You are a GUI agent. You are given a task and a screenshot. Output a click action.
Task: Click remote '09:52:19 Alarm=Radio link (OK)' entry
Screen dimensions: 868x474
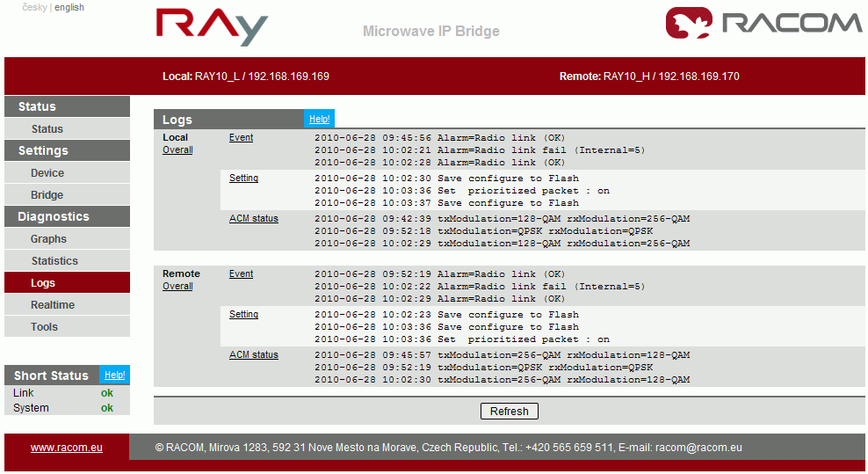440,274
